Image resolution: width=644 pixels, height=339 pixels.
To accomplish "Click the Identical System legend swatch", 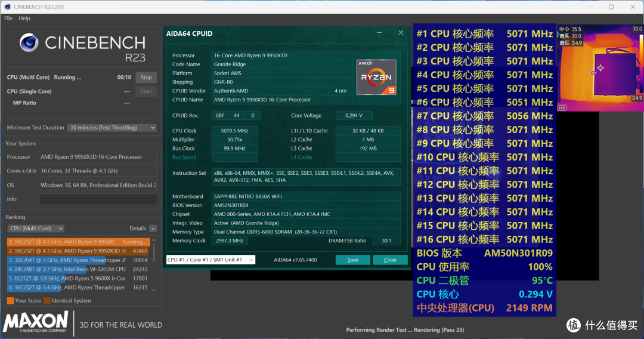I will click(47, 301).
